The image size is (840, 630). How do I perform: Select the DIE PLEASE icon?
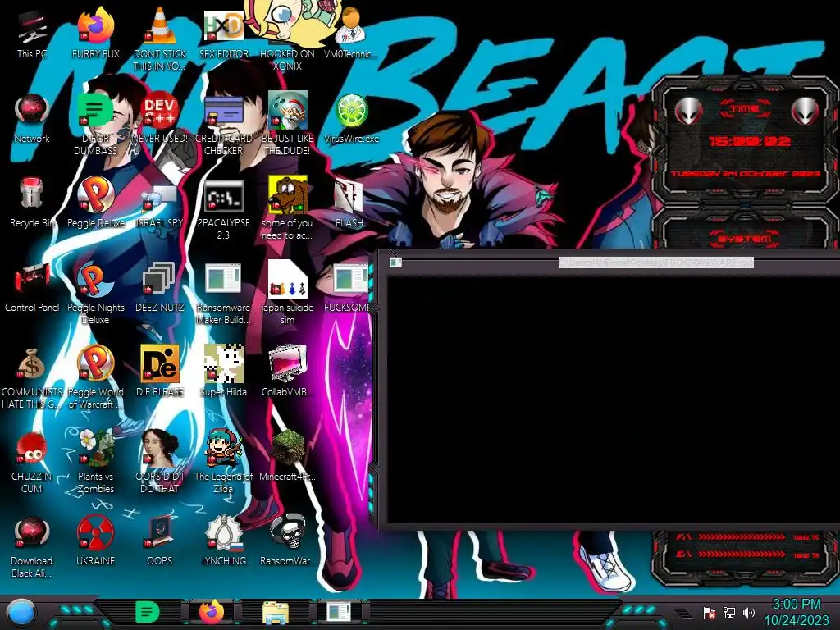tap(160, 372)
